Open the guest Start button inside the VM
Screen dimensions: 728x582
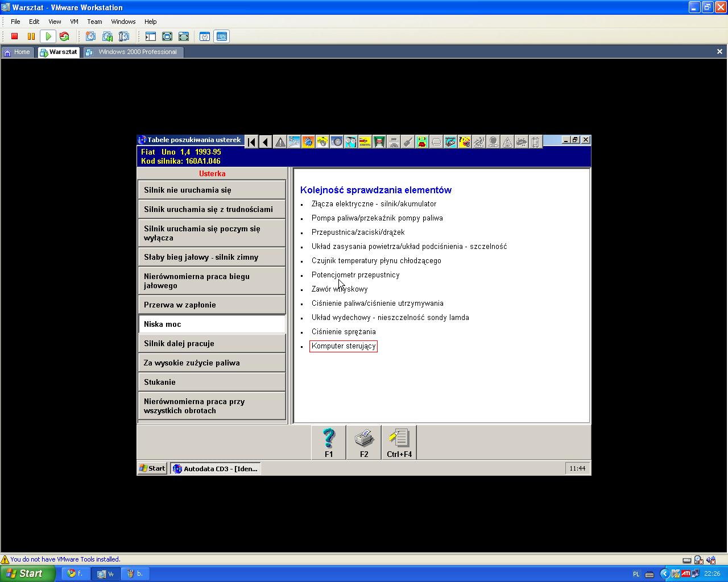(x=152, y=468)
